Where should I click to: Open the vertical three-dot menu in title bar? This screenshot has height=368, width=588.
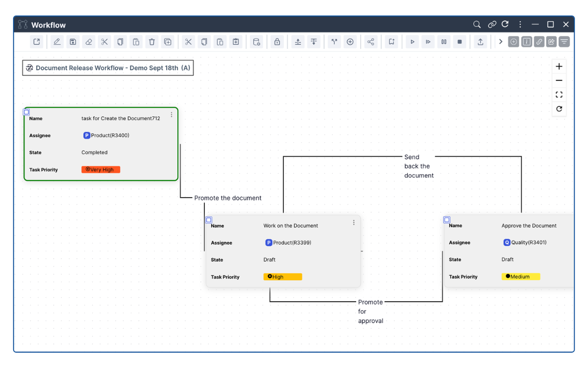tap(520, 25)
